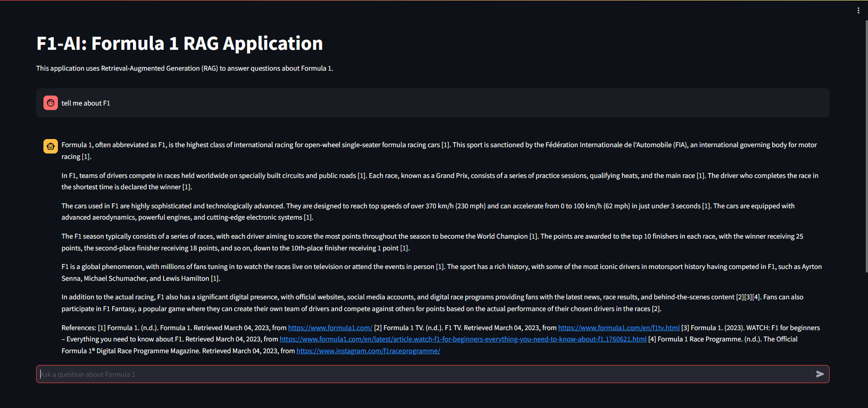Click the send message arrow icon
This screenshot has height=408, width=868.
click(x=820, y=374)
